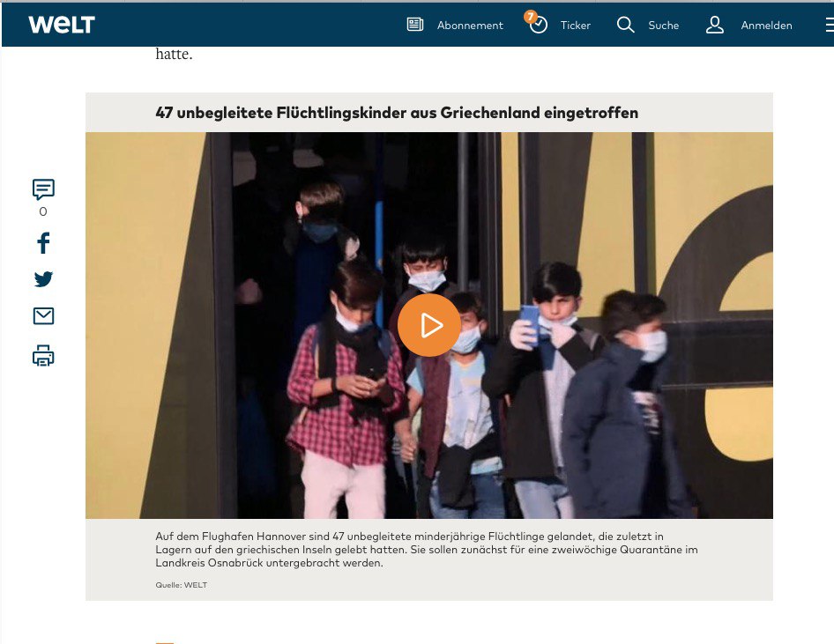The image size is (834, 644).
Task: Click the Ticker clock icon
Action: point(539,25)
